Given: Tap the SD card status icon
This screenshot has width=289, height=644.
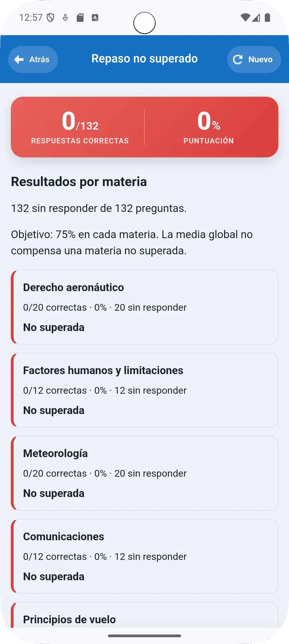Looking at the screenshot, I should tap(80, 18).
